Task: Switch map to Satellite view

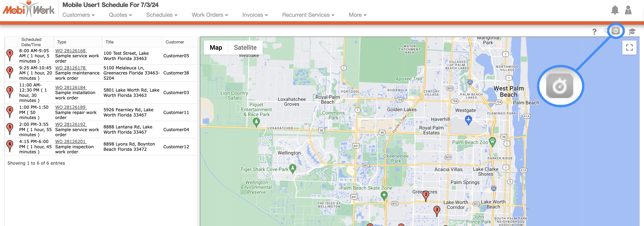Action: (x=245, y=48)
